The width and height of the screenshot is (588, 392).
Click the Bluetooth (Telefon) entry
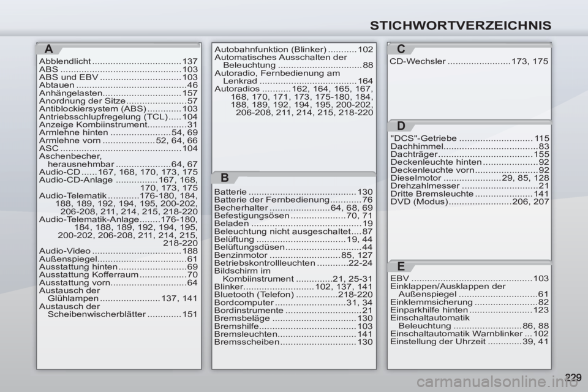click(293, 295)
